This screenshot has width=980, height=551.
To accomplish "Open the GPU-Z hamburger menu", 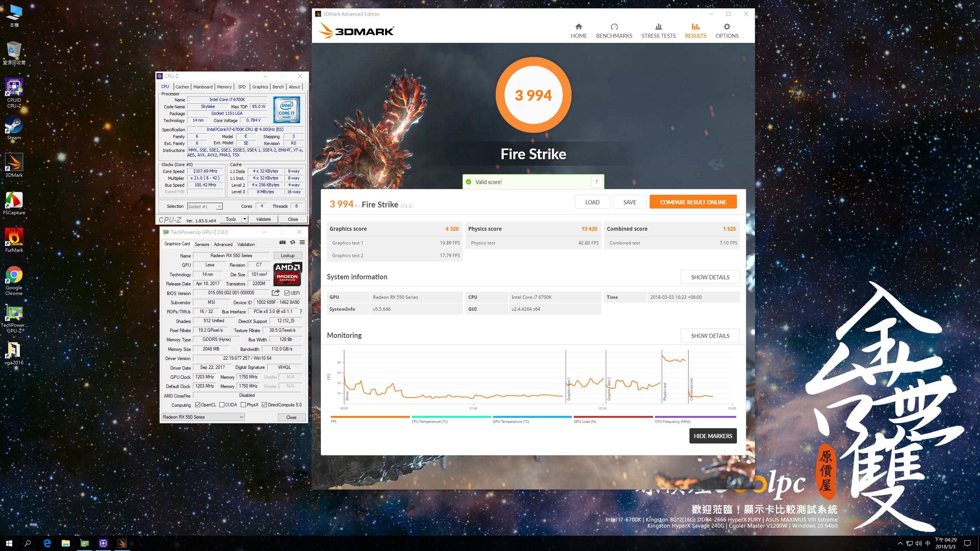I will click(x=302, y=242).
